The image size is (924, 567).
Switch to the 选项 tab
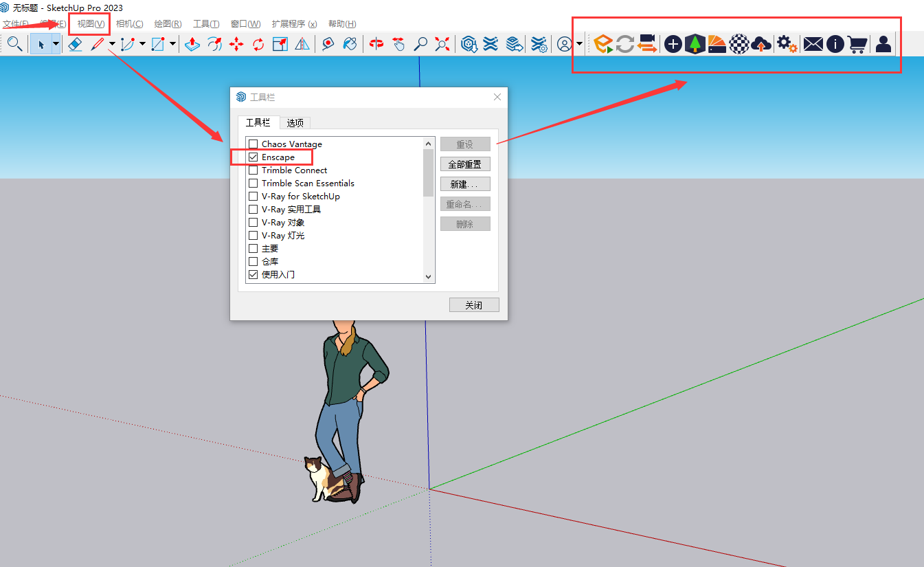point(295,123)
